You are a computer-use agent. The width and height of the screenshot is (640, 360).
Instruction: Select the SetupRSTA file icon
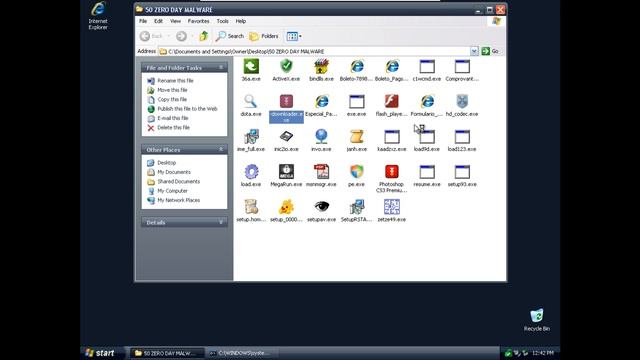coord(357,207)
